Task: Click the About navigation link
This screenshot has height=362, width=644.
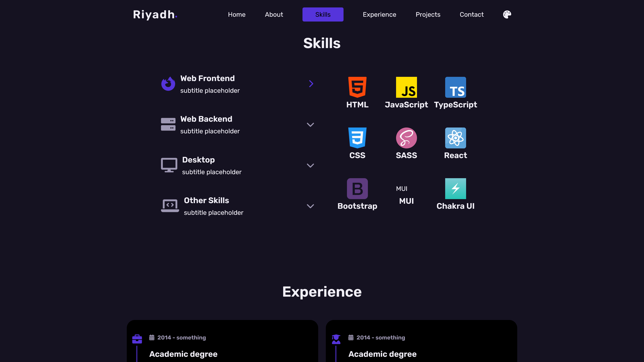Action: pos(274,14)
